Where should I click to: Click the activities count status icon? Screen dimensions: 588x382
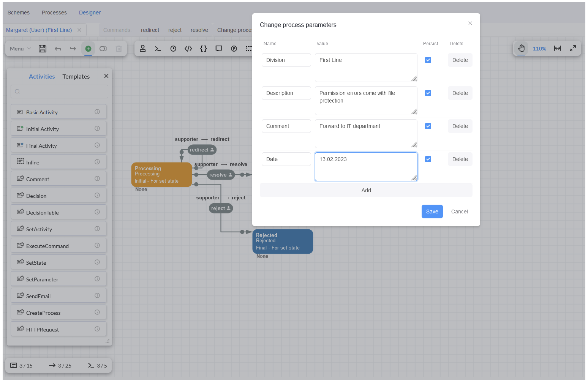click(x=14, y=365)
